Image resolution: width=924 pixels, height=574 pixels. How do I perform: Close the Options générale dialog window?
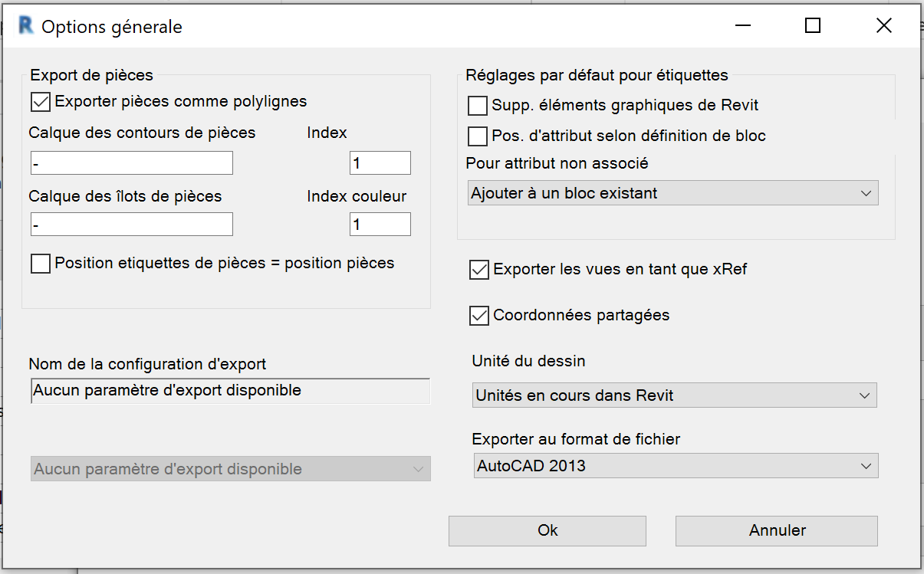pyautogui.click(x=883, y=26)
